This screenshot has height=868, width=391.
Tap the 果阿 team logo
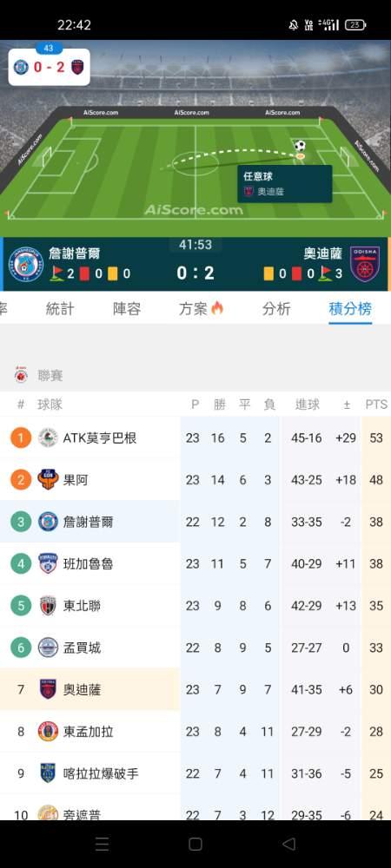tap(48, 479)
